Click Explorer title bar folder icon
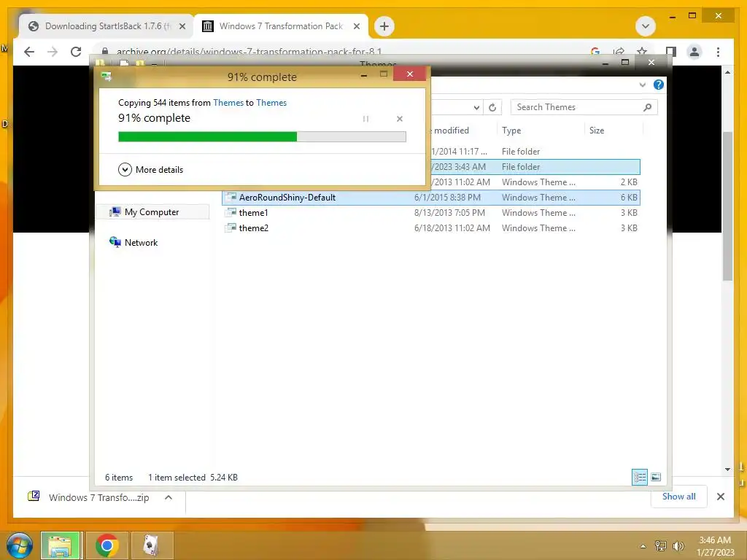This screenshot has width=747, height=560. (99, 63)
